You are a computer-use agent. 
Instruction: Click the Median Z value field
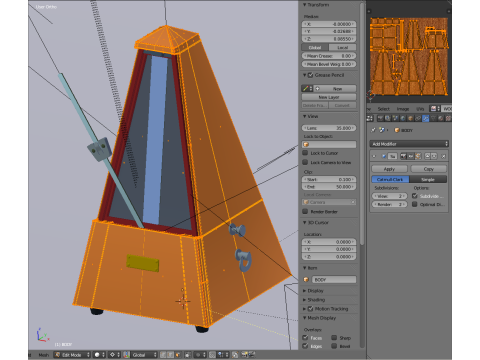click(x=329, y=39)
